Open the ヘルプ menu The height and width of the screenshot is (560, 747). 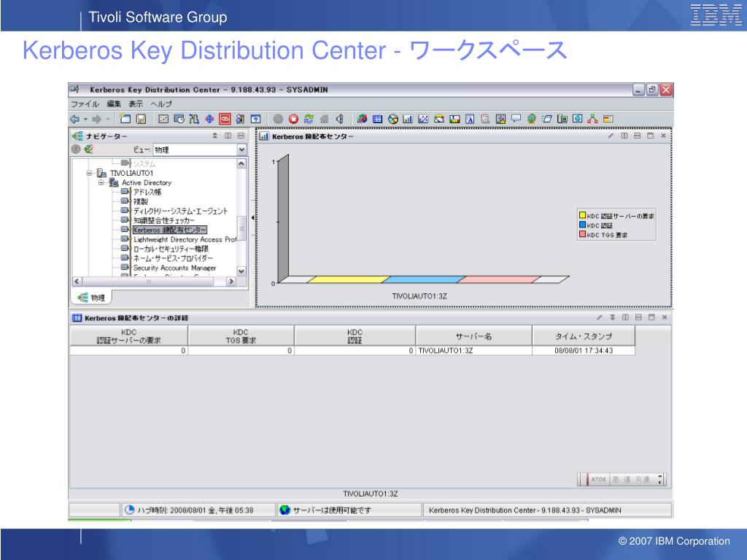(x=161, y=104)
